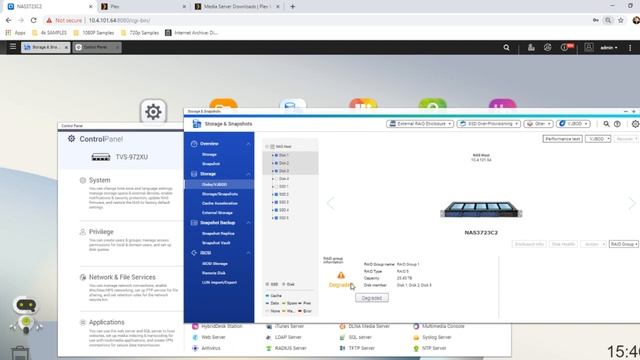Open the RAID Group dropdown
Screen dimensions: 640x360
[x=623, y=244]
